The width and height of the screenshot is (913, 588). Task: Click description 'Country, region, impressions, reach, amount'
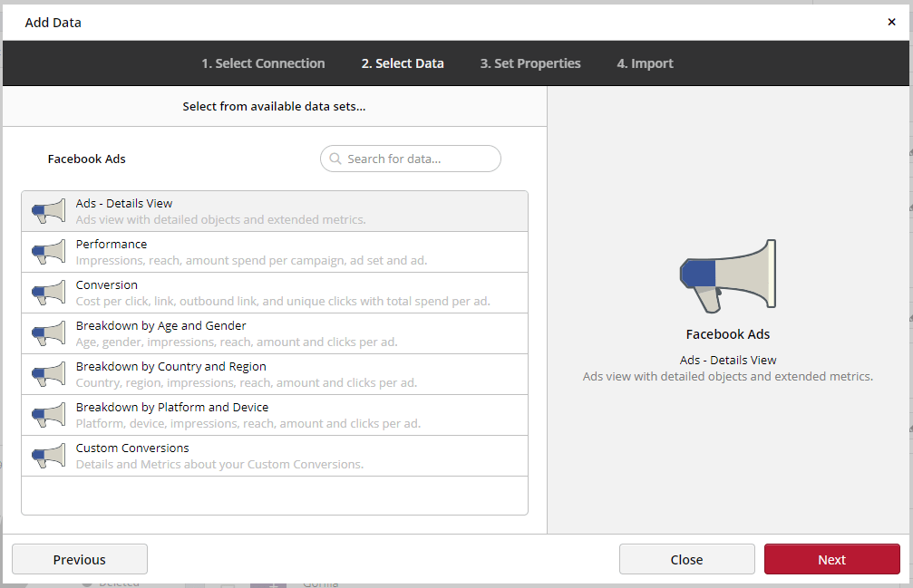click(247, 382)
